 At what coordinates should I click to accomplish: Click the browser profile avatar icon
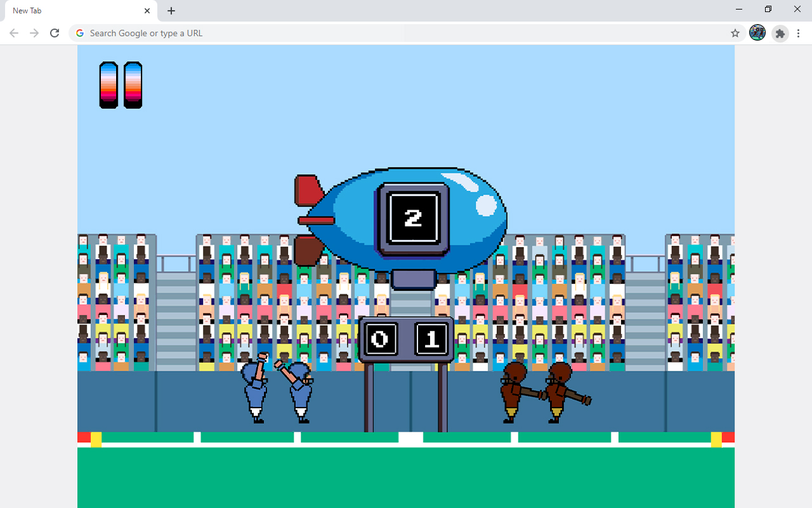(757, 33)
